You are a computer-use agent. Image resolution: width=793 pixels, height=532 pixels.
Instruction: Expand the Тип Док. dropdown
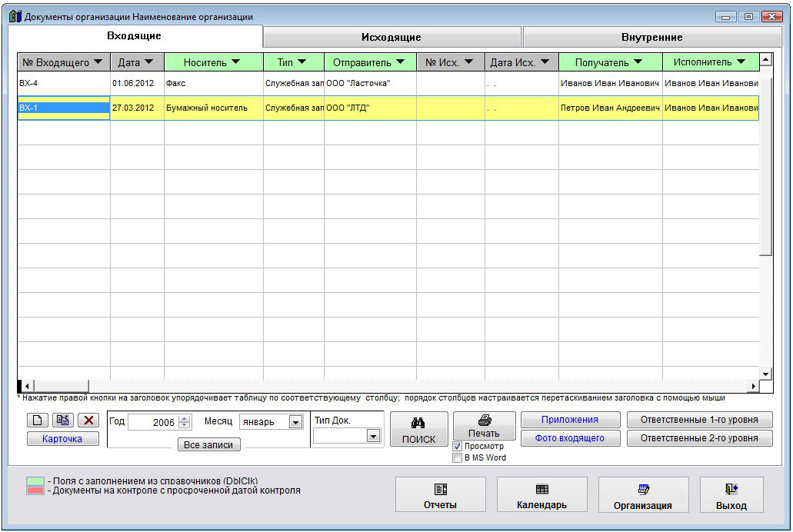pos(373,436)
